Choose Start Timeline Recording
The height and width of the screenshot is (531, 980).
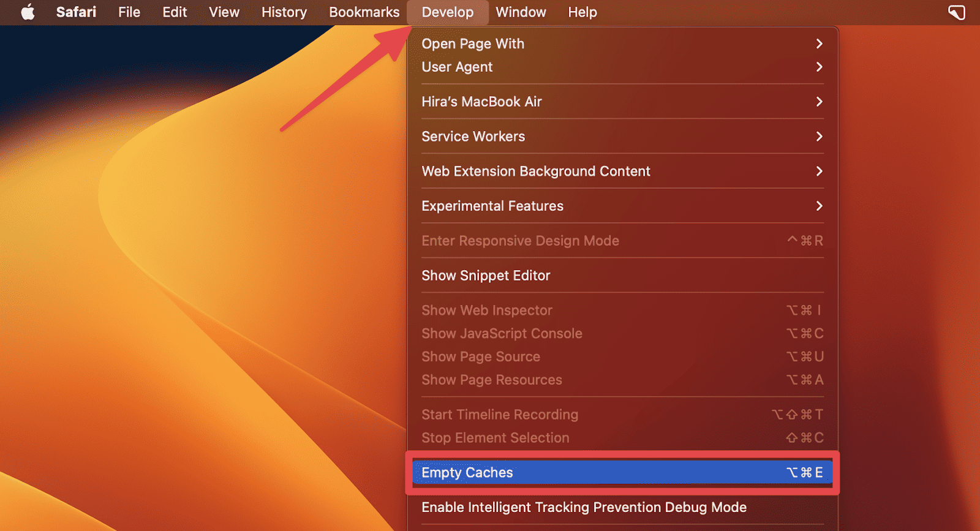pos(622,415)
